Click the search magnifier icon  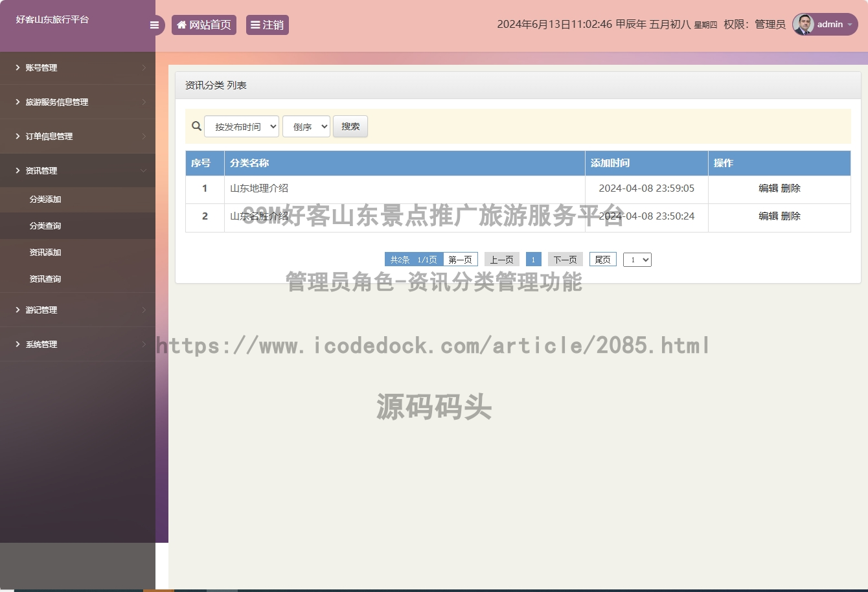197,126
